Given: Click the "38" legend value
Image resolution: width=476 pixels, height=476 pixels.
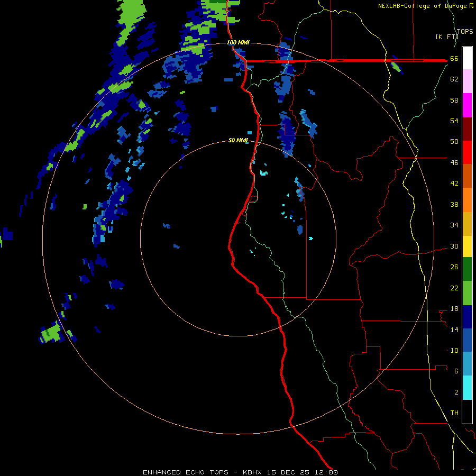Looking at the screenshot, I should point(454,204).
